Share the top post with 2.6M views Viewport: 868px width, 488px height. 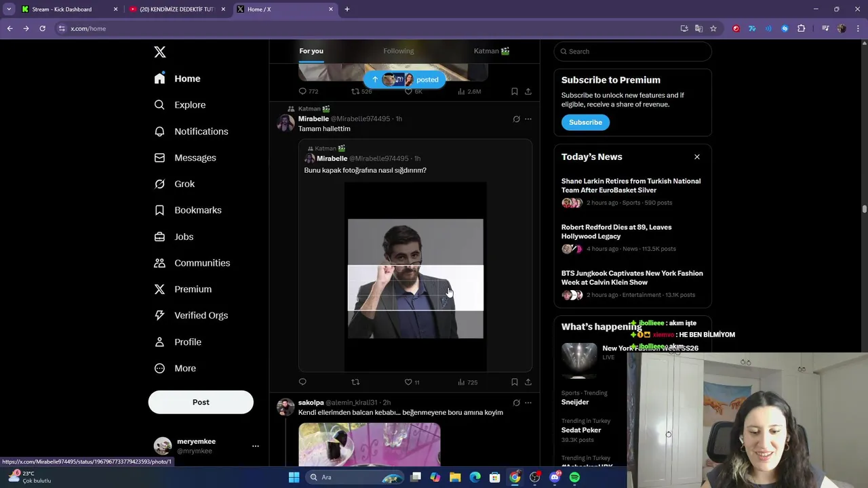click(528, 91)
